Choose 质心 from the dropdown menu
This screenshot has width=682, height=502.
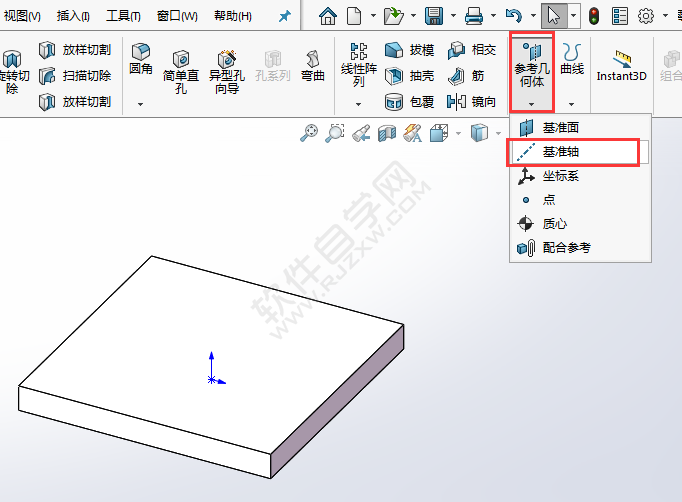coord(580,224)
